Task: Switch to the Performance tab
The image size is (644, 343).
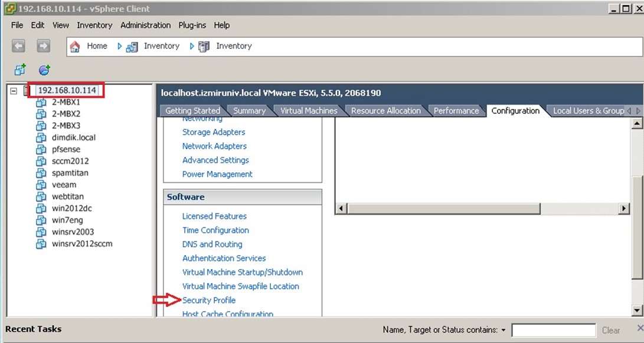Action: point(456,111)
